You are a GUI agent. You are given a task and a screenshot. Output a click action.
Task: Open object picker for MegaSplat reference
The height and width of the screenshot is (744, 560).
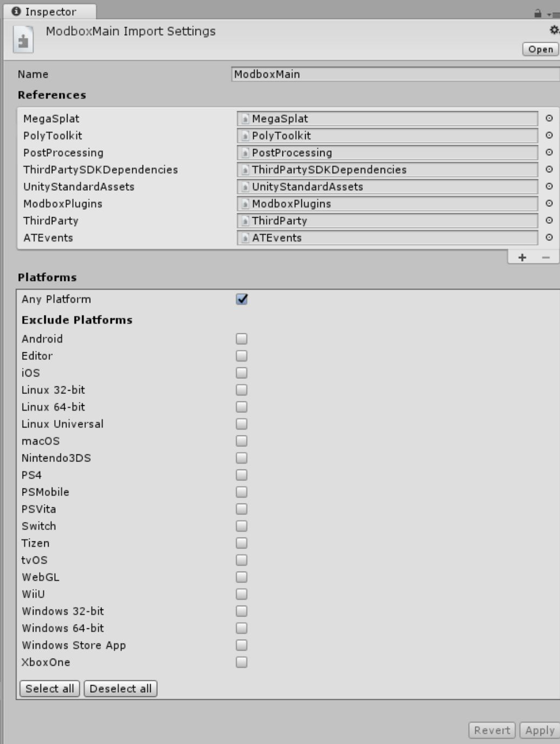pos(549,118)
